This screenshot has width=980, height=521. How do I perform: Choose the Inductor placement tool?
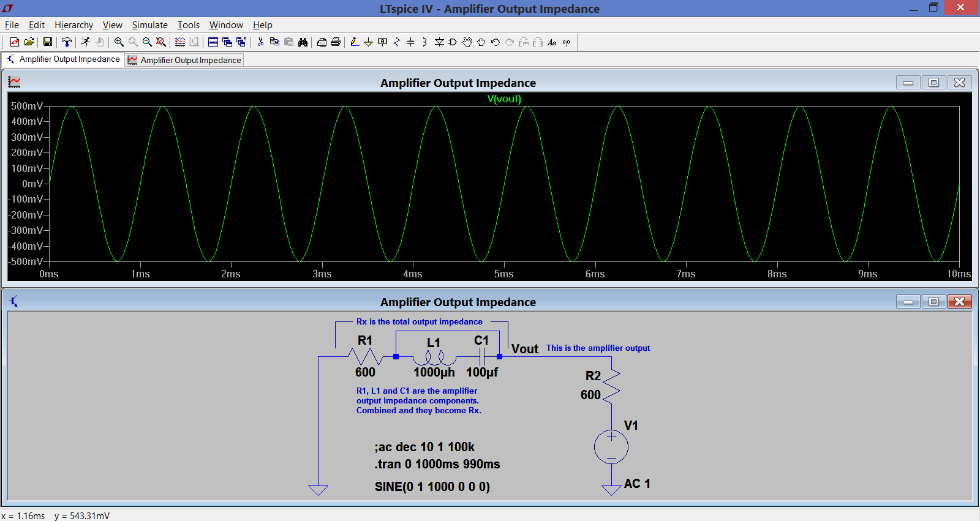424,42
